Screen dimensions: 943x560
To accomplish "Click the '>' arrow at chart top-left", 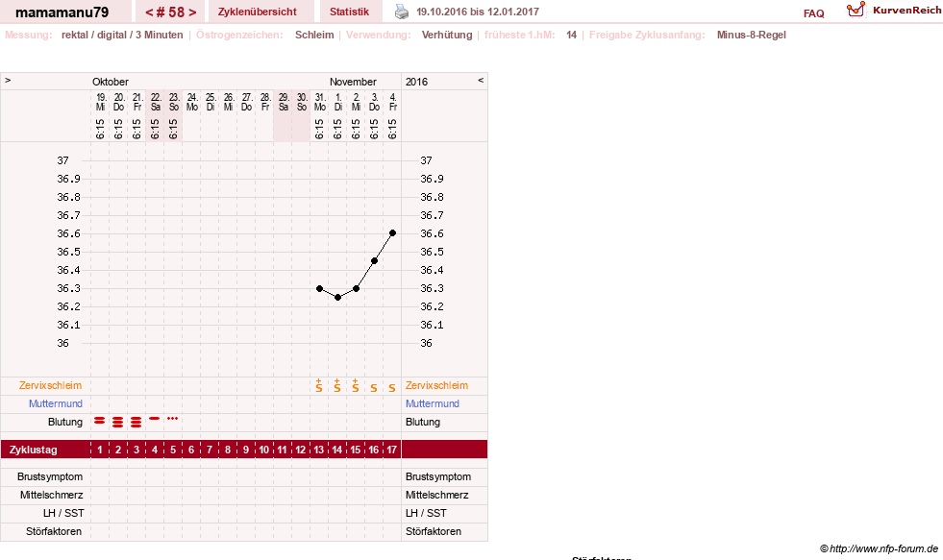I will coord(8,80).
